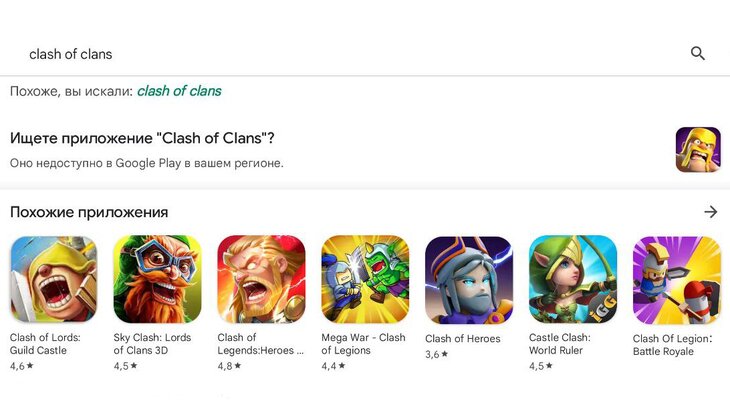Click the 'Ищете приложение "Clash of Clans"?' heading
This screenshot has width=730, height=411.
(142, 138)
